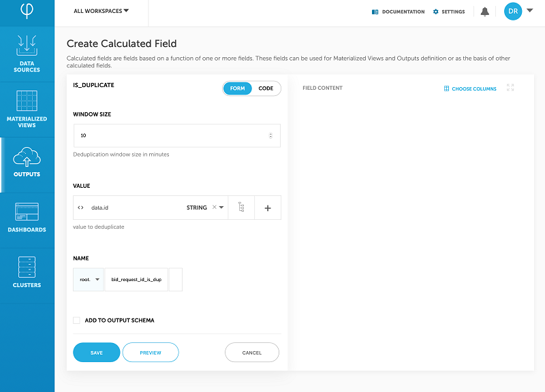Click the notifications bell icon
Viewport: 545px width, 392px height.
(x=484, y=11)
